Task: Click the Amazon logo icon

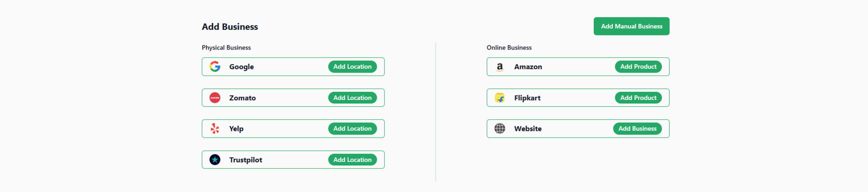Action: click(x=499, y=67)
